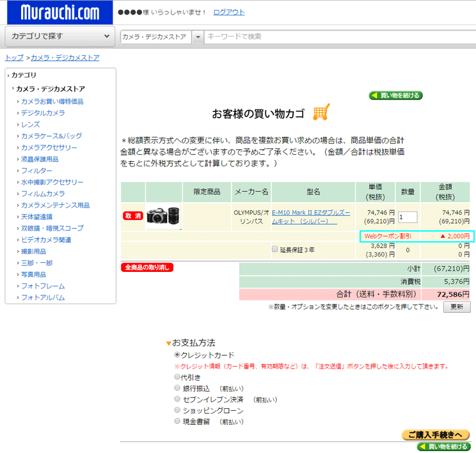
Task: Select 銀行振込 payment option
Action: [177, 388]
